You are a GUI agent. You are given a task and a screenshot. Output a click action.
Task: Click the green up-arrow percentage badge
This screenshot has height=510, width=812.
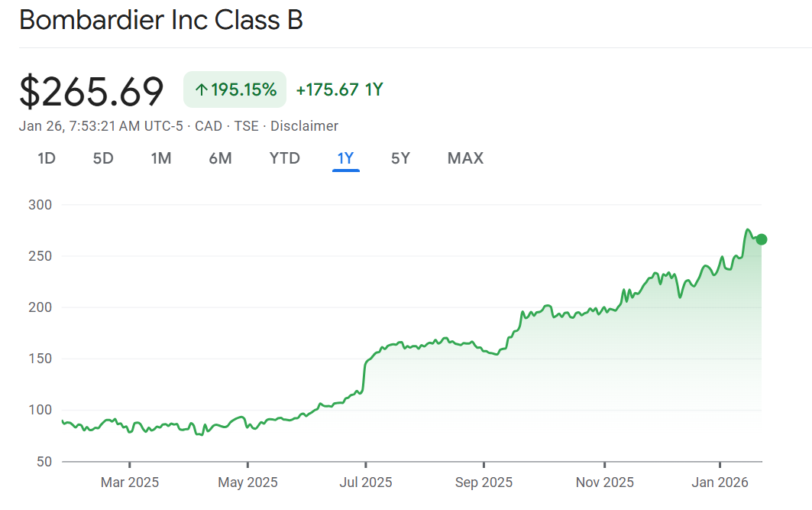click(235, 89)
